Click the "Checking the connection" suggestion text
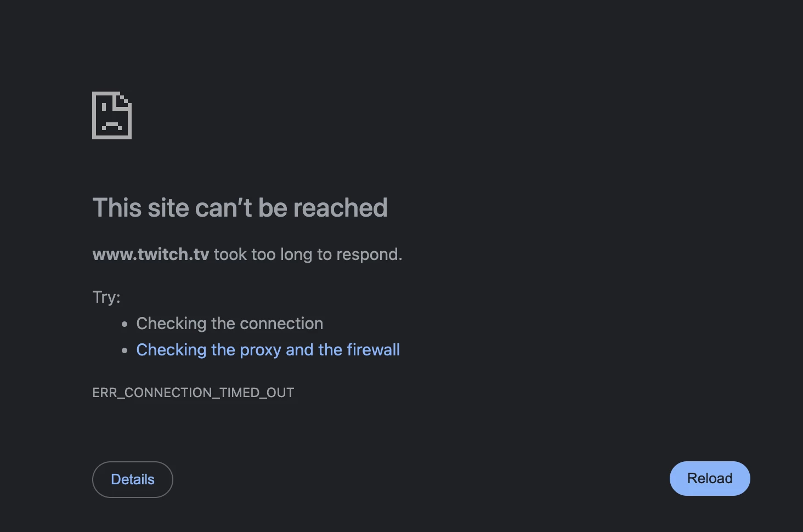The width and height of the screenshot is (803, 532). click(x=229, y=324)
